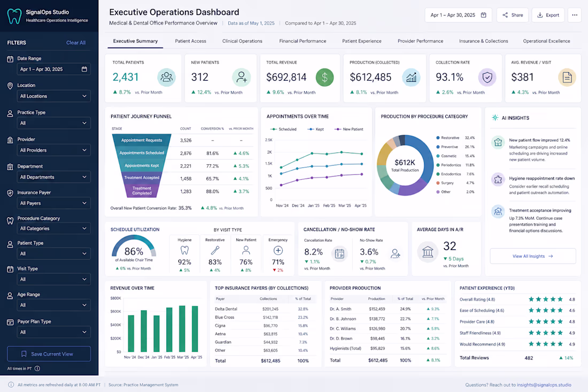
Task: Open the Practice Type dropdown
Action: [53, 123]
